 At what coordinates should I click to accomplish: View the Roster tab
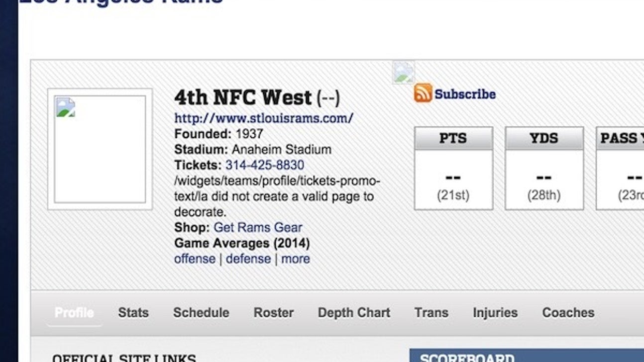tap(273, 313)
